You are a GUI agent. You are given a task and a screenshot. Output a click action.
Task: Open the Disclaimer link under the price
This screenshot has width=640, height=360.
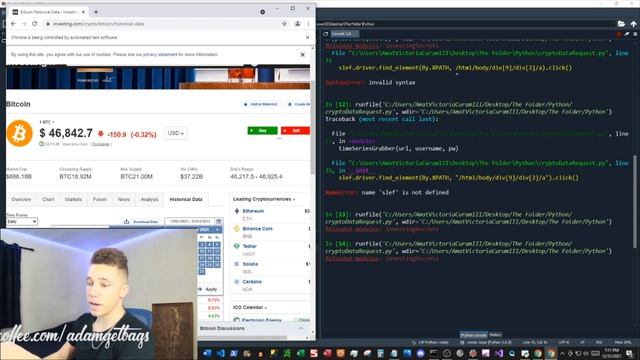pos(101,144)
